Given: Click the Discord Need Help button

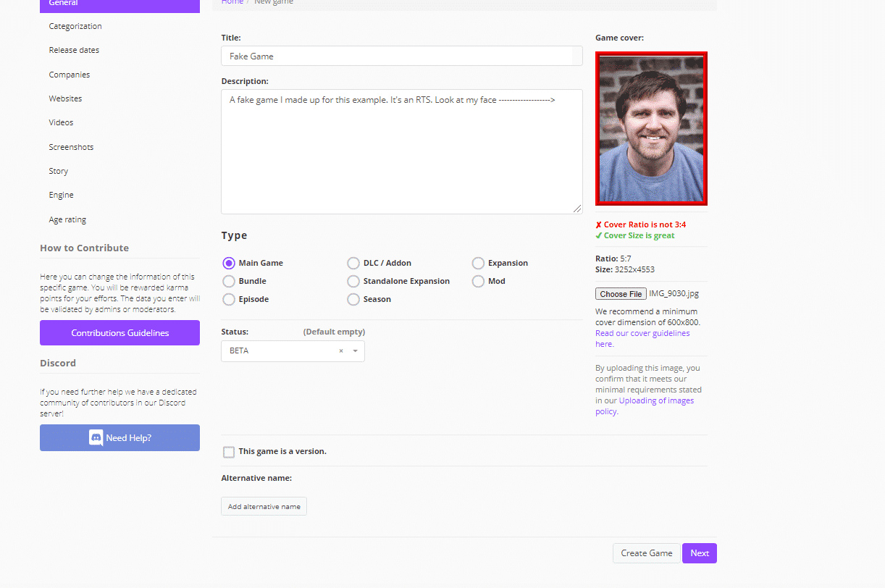Looking at the screenshot, I should tap(119, 437).
